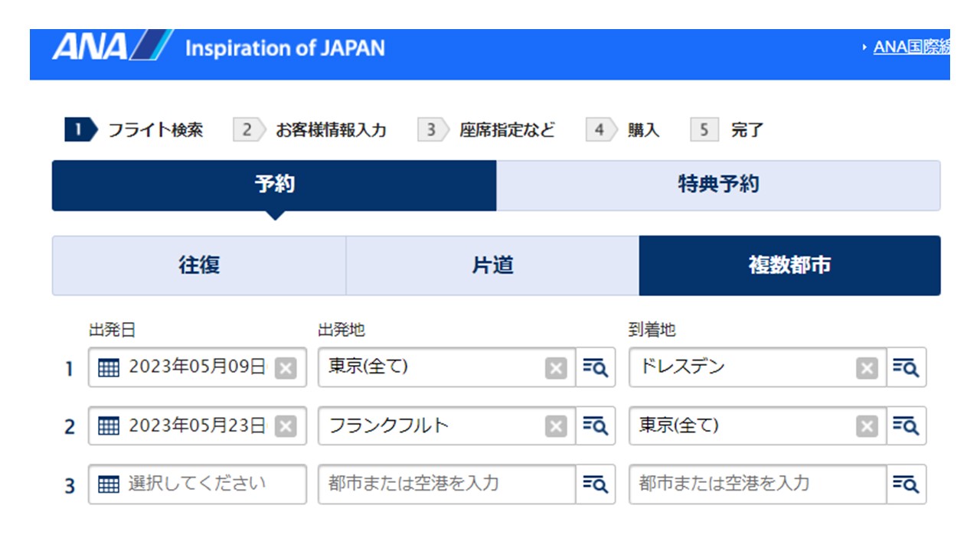Clear flight 1 origin 東京(全て)

tap(556, 368)
